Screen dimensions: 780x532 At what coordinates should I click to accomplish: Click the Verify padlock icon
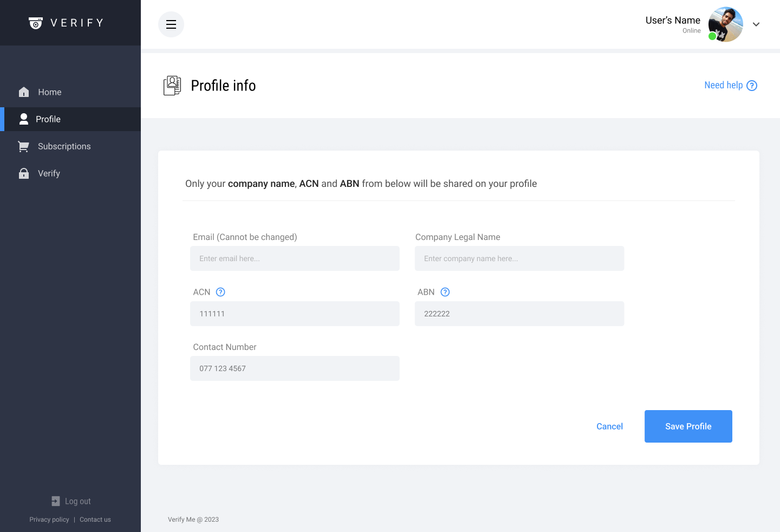pyautogui.click(x=24, y=173)
